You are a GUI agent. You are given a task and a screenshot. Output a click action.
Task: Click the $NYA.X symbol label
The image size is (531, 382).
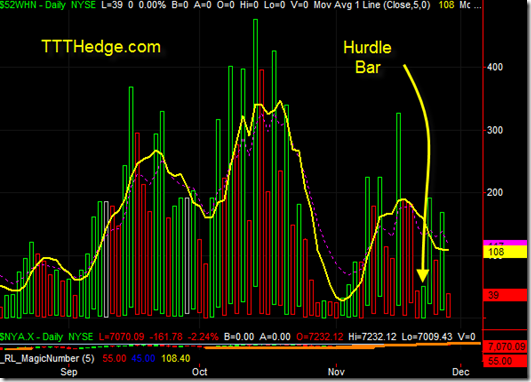(17, 337)
